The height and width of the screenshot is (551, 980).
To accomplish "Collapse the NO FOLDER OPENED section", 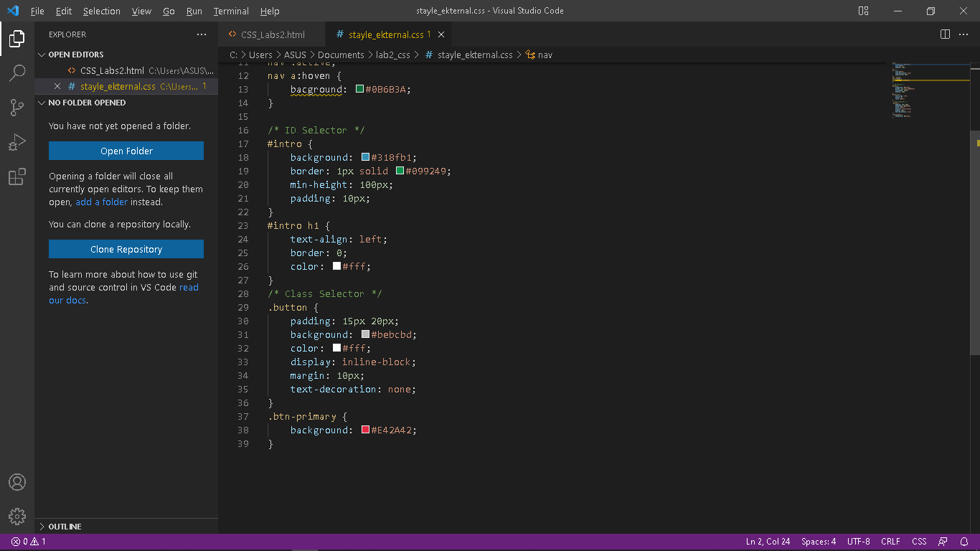I will click(x=41, y=103).
